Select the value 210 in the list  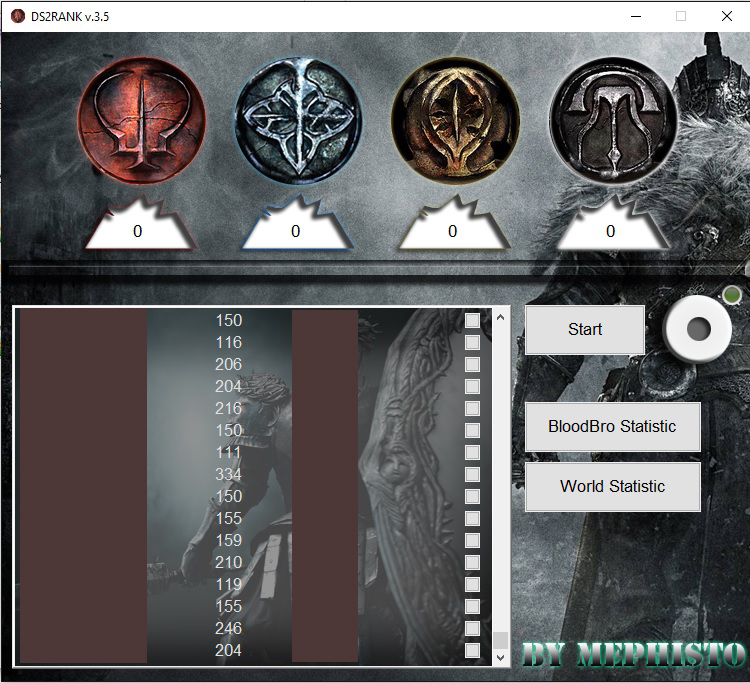pyautogui.click(x=229, y=562)
